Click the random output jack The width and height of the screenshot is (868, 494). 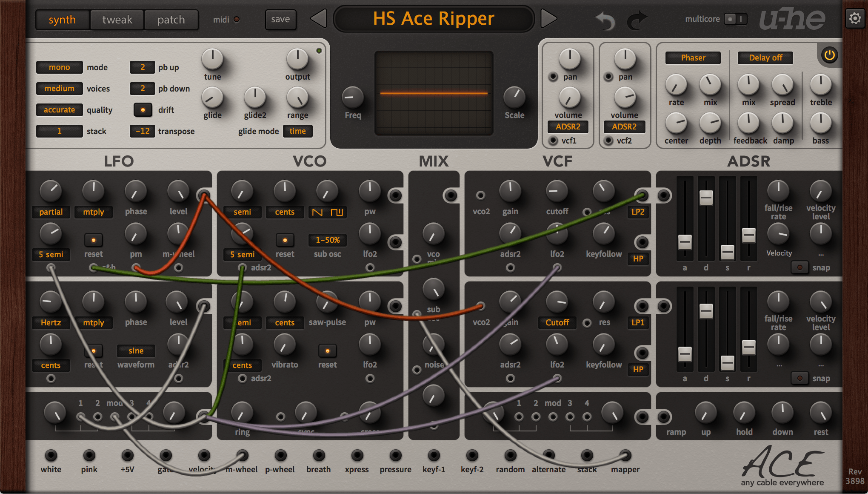510,455
